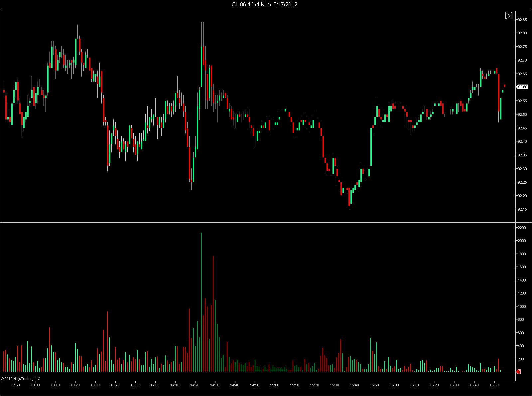This screenshot has width=532, height=396.
Task: Click the 16:50 time axis label
Action: (494, 385)
